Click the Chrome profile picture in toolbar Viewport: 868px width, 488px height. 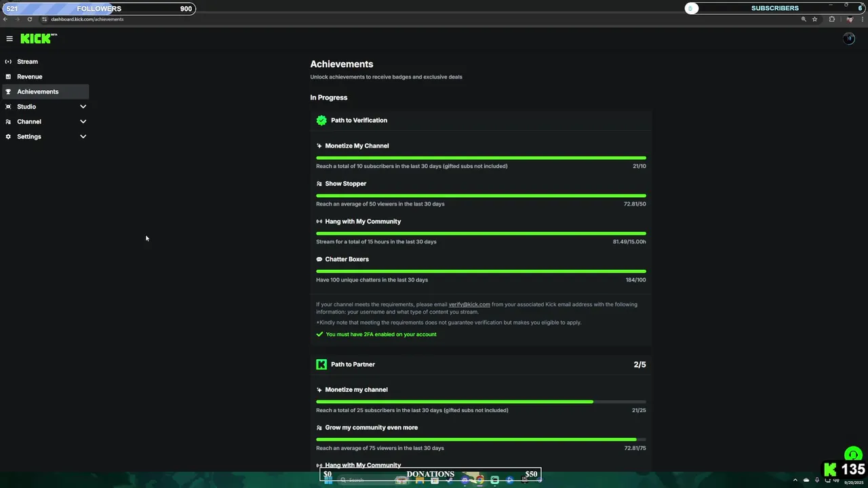[x=849, y=19]
